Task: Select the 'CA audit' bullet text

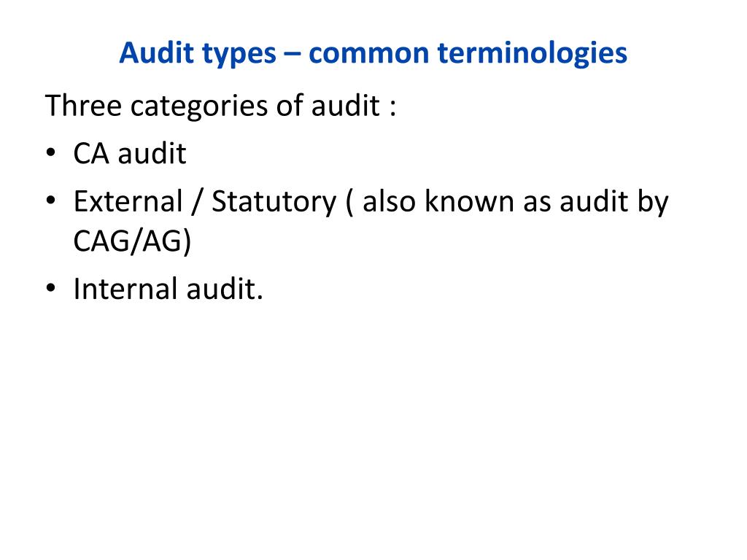Action: (130, 153)
